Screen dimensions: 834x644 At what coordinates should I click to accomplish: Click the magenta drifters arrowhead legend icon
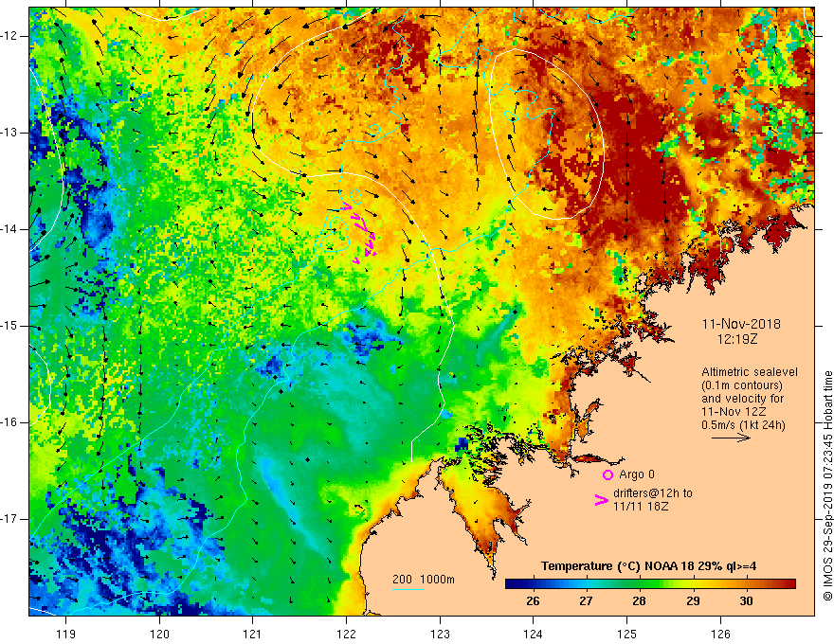coord(601,500)
